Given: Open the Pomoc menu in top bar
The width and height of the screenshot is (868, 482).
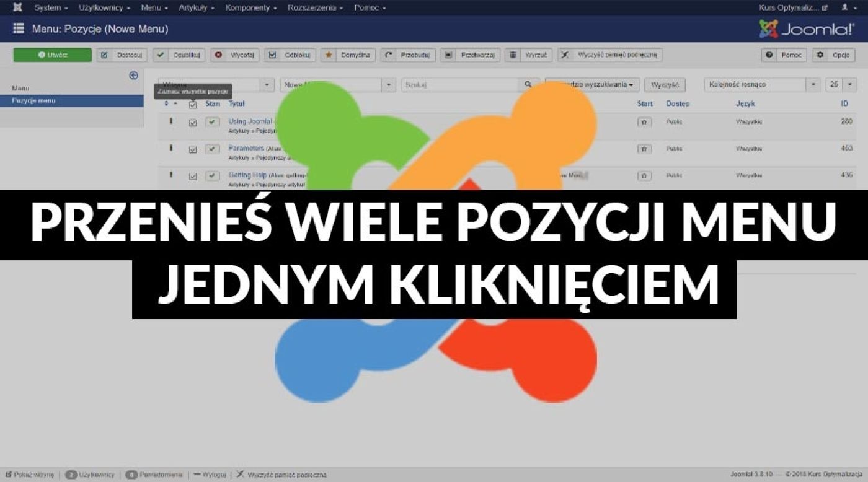Looking at the screenshot, I should click(x=370, y=7).
